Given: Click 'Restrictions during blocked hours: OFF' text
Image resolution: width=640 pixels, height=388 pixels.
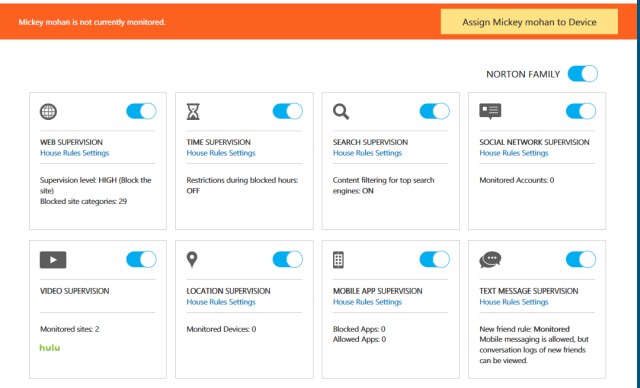Looking at the screenshot, I should (x=242, y=185).
